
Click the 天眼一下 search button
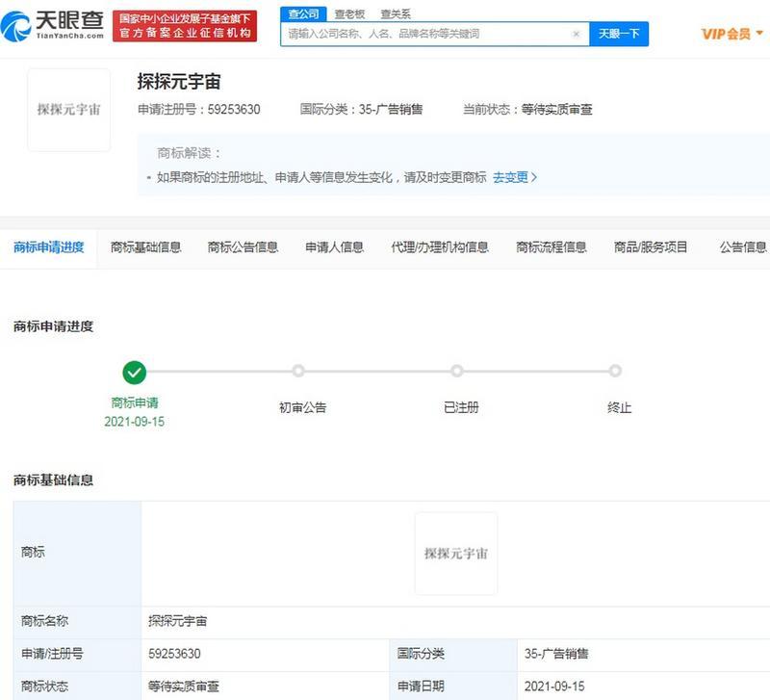coord(619,34)
